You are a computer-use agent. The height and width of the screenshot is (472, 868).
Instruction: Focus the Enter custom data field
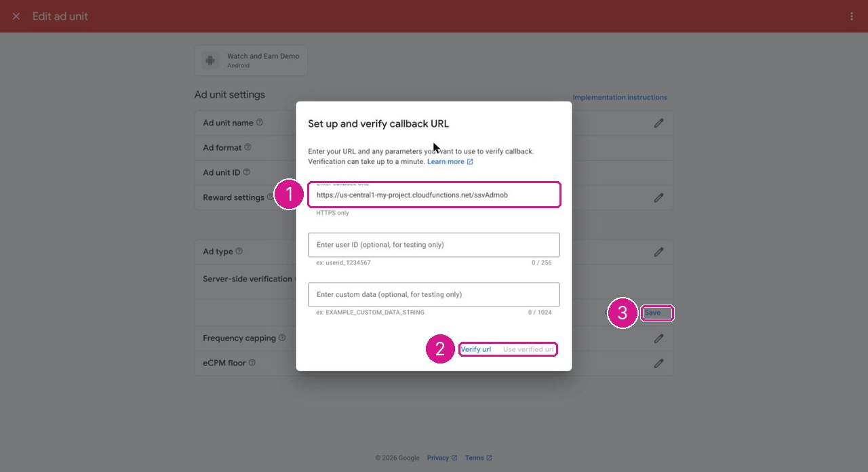[x=434, y=294]
